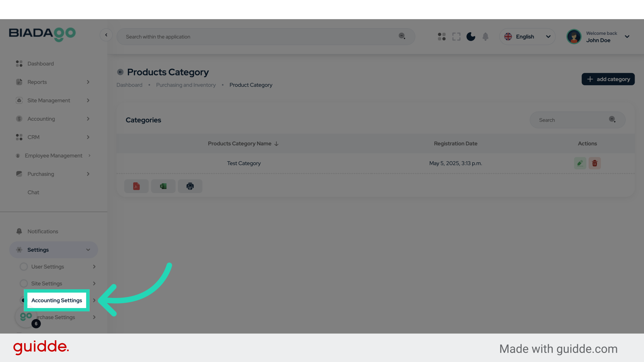Toggle dark mode with the moon icon
This screenshot has height=362, width=644.
471,37
